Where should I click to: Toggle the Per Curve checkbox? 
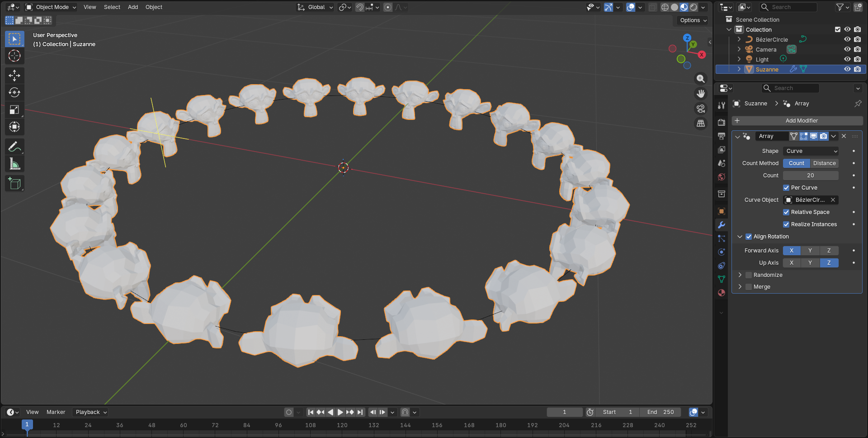click(786, 188)
